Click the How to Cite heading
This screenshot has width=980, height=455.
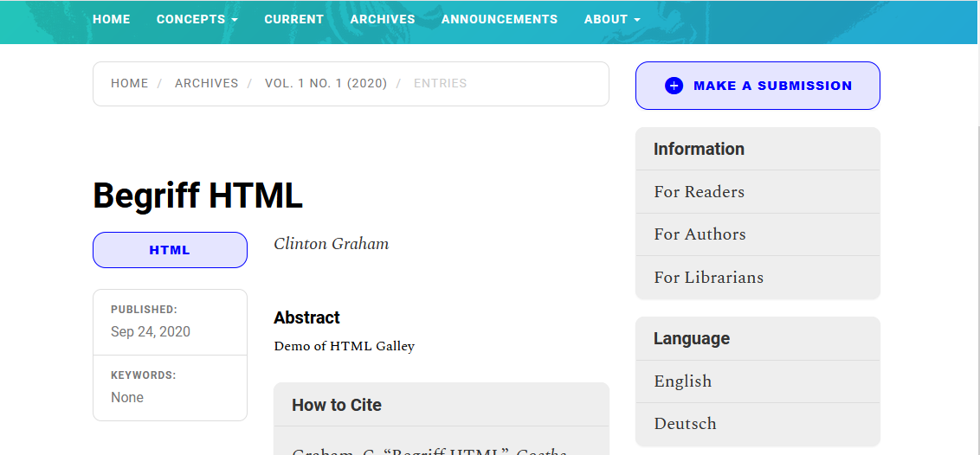[x=337, y=405]
